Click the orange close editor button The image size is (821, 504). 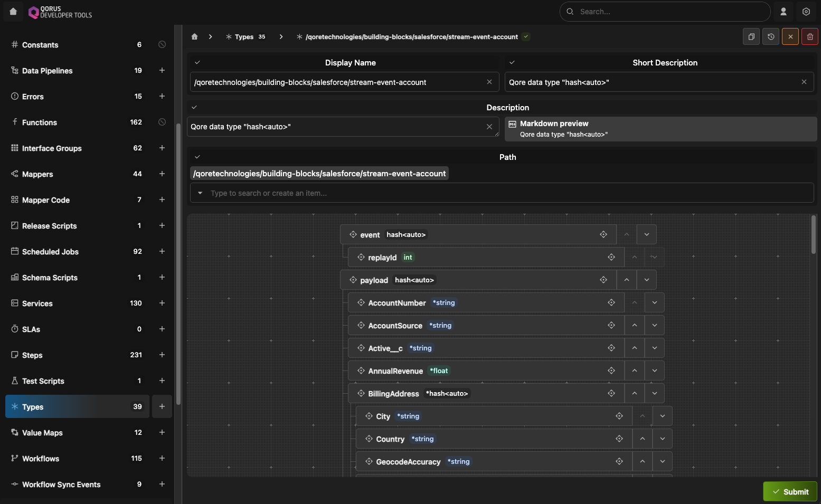790,37
